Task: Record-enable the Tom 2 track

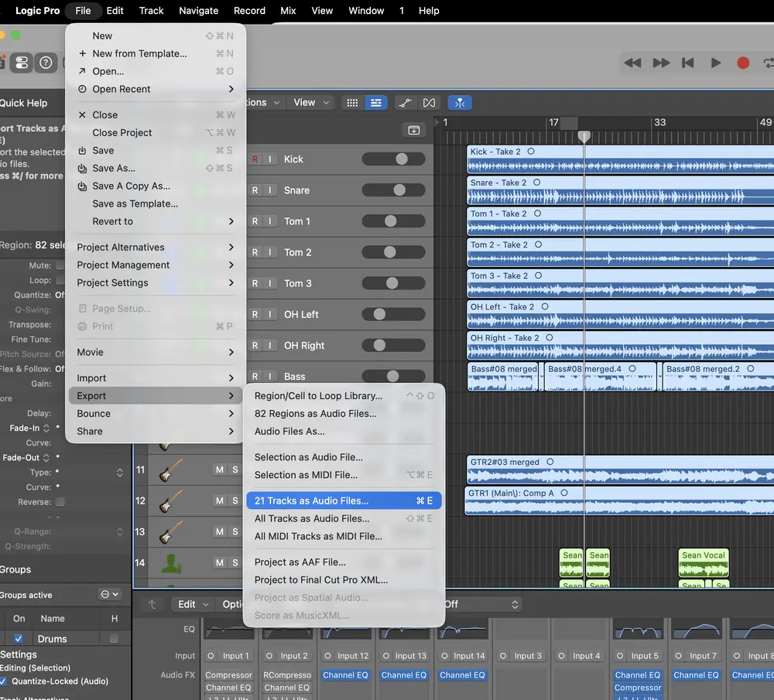Action: tap(255, 253)
